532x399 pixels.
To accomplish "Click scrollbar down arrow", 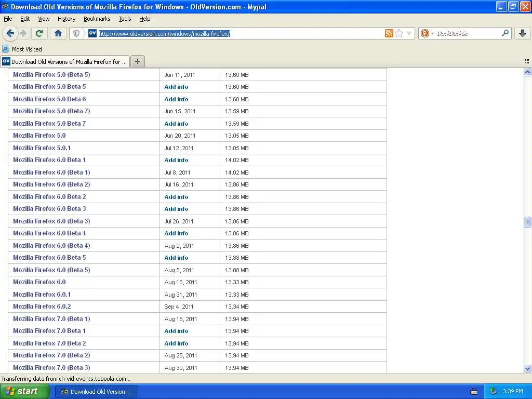I will click(527, 368).
